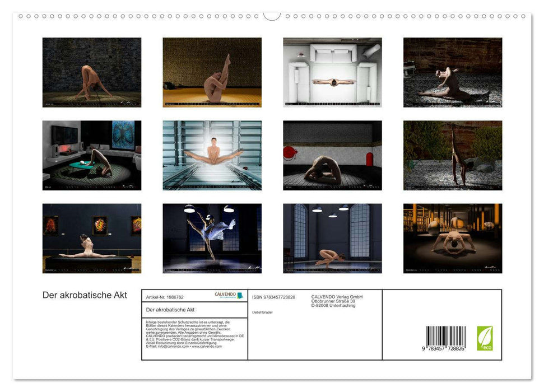Open the gallery thumbnail with three paintings

pyautogui.click(x=92, y=238)
